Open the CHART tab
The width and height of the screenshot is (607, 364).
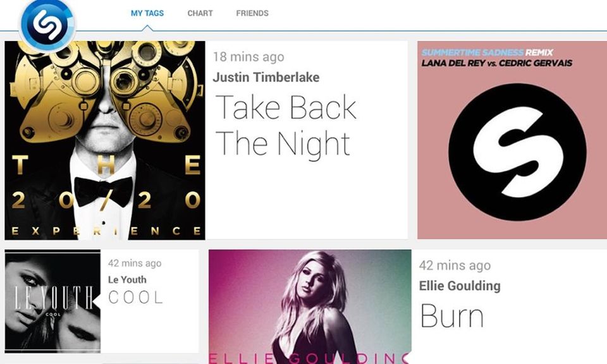pyautogui.click(x=200, y=13)
